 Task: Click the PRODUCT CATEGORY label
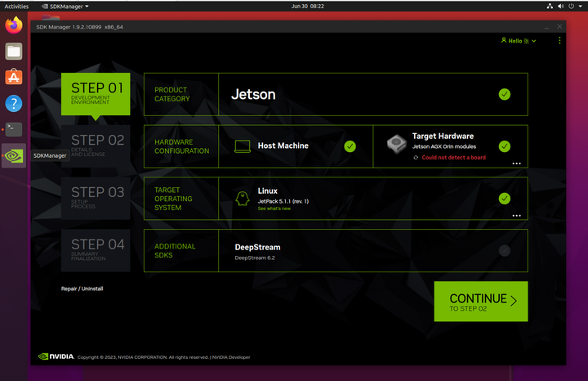[x=172, y=94]
